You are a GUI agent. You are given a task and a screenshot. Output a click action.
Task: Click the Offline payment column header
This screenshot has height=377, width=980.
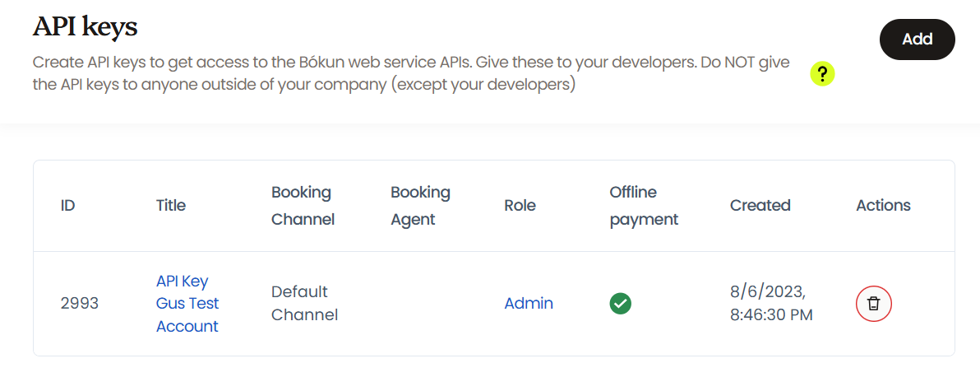(644, 206)
